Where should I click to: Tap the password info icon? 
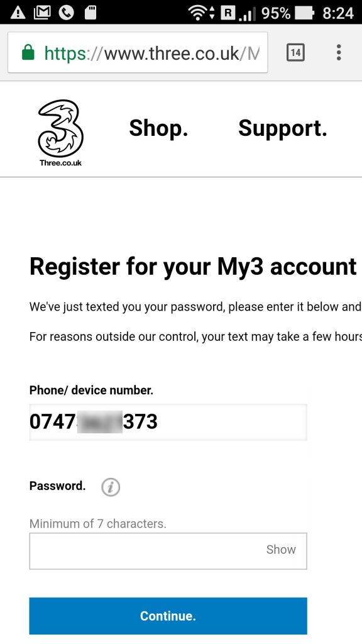coord(111,487)
